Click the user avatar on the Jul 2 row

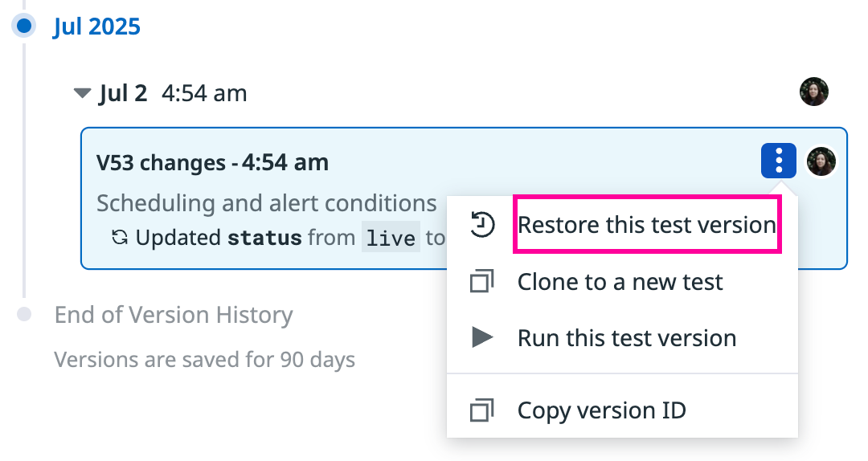813,92
